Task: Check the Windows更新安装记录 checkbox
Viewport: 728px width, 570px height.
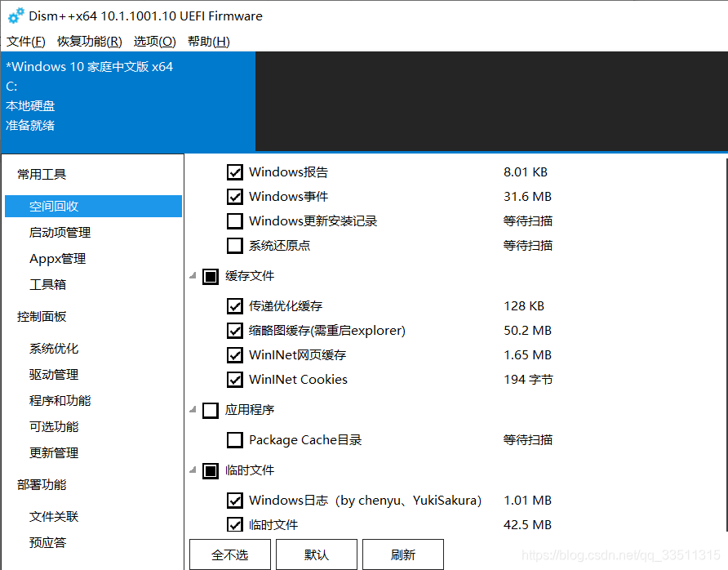Action: coord(235,221)
